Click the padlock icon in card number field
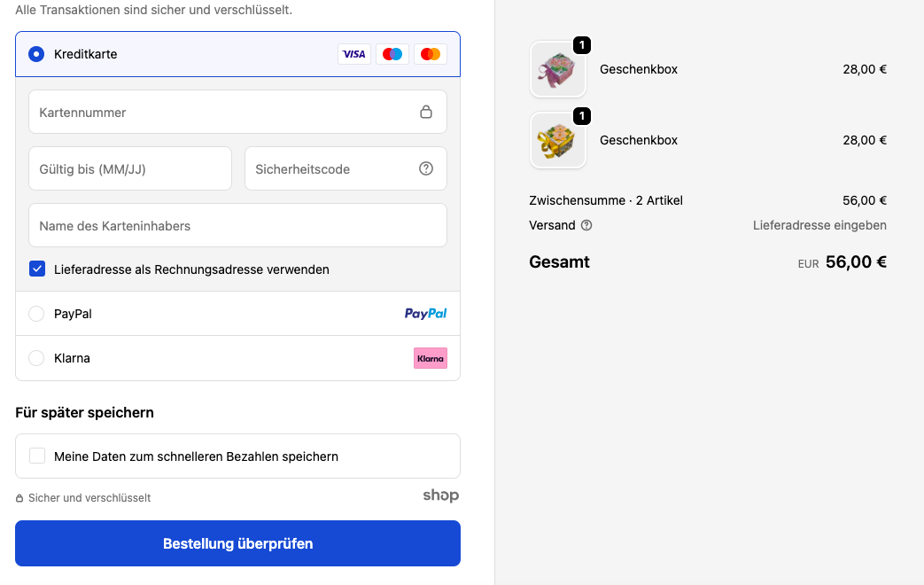Viewport: 924px width, 585px height. [x=426, y=113]
